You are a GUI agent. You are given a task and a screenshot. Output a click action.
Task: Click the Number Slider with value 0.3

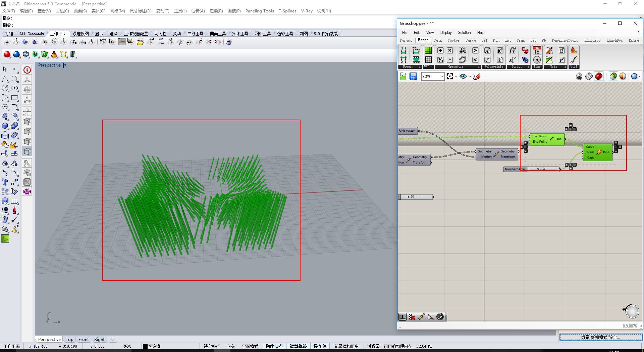pyautogui.click(x=532, y=169)
